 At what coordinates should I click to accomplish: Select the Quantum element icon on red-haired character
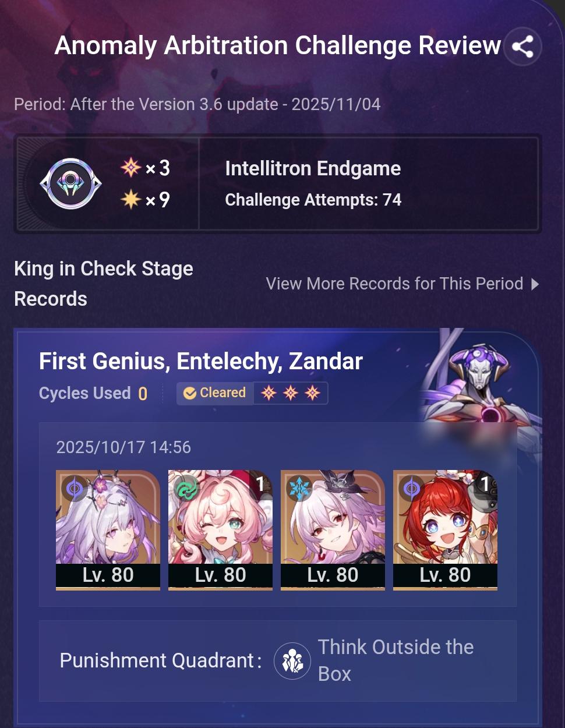click(x=412, y=489)
